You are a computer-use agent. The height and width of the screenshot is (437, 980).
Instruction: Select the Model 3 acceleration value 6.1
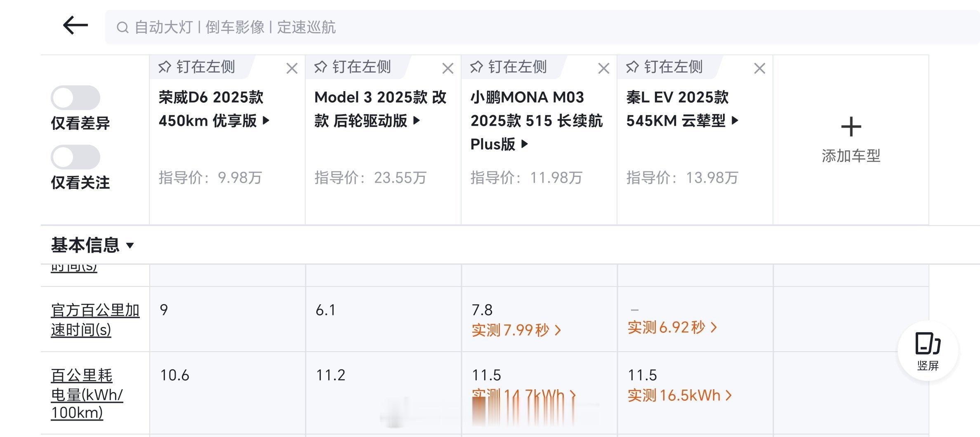326,310
